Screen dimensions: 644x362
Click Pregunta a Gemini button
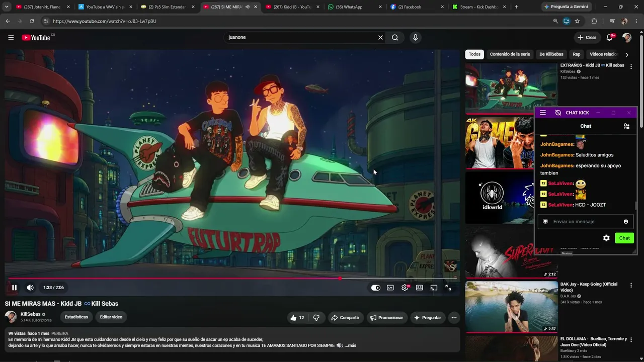point(566,7)
